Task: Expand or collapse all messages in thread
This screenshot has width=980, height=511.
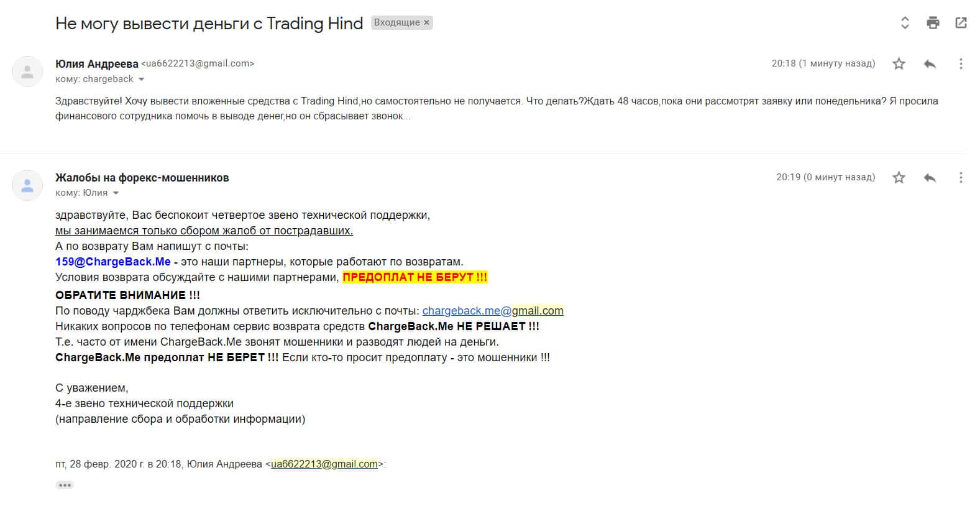Action: [x=905, y=23]
